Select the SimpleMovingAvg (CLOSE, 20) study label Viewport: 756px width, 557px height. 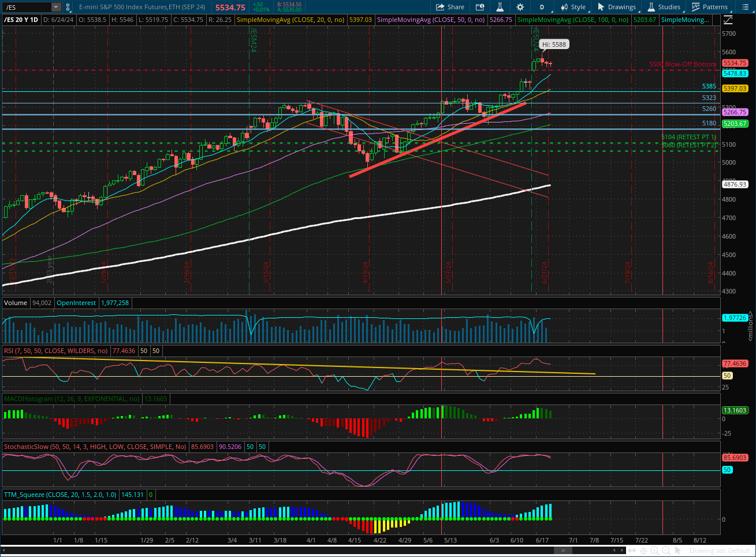[291, 20]
